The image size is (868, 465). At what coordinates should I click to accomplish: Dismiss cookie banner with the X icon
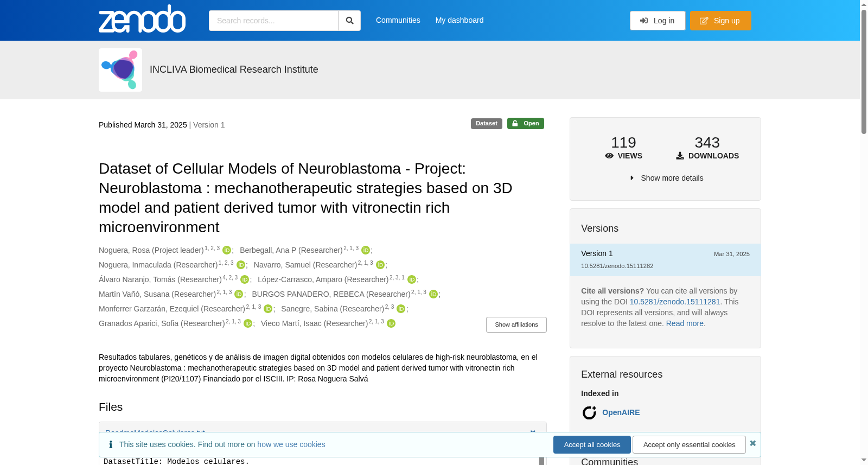(752, 443)
